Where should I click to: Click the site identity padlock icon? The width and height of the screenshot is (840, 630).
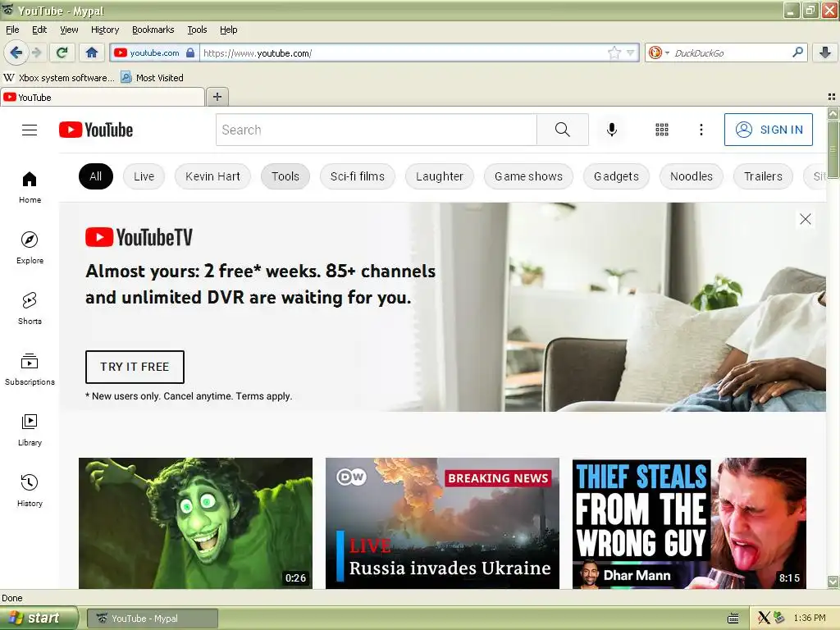point(190,52)
